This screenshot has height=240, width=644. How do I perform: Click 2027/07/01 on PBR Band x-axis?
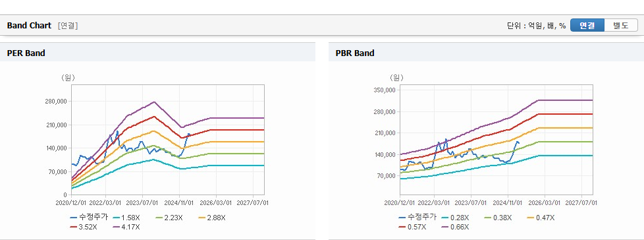(x=581, y=202)
